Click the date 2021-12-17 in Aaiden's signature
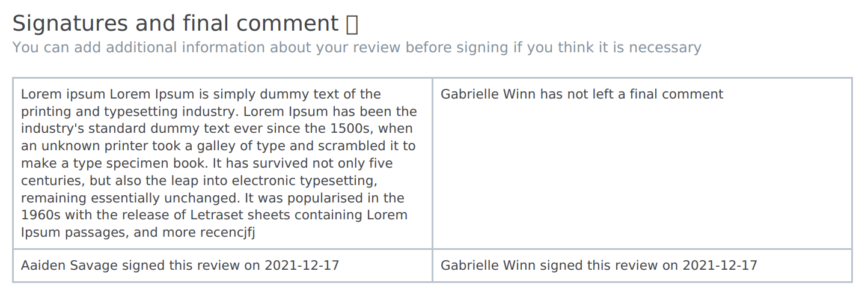868x298 pixels. point(302,266)
